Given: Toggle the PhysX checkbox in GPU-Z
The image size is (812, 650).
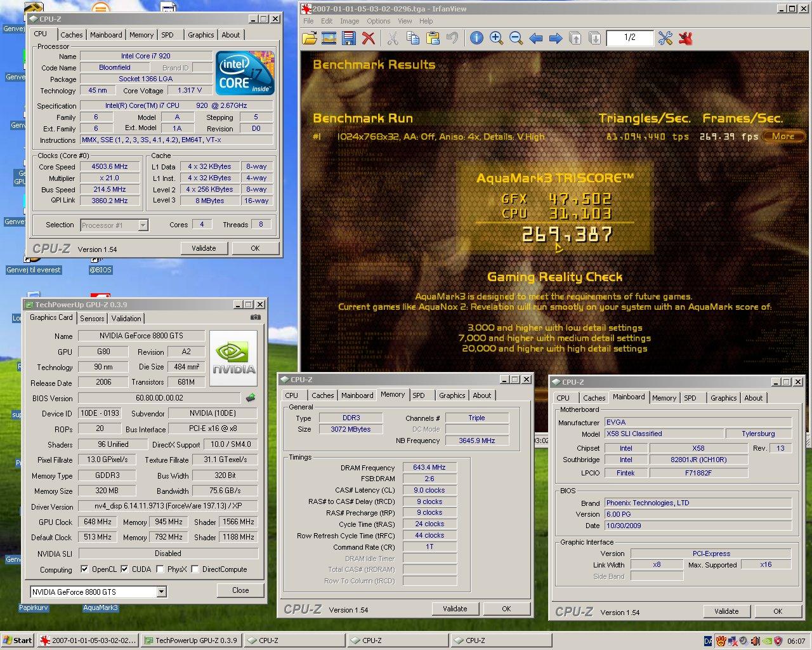Looking at the screenshot, I should point(160,569).
